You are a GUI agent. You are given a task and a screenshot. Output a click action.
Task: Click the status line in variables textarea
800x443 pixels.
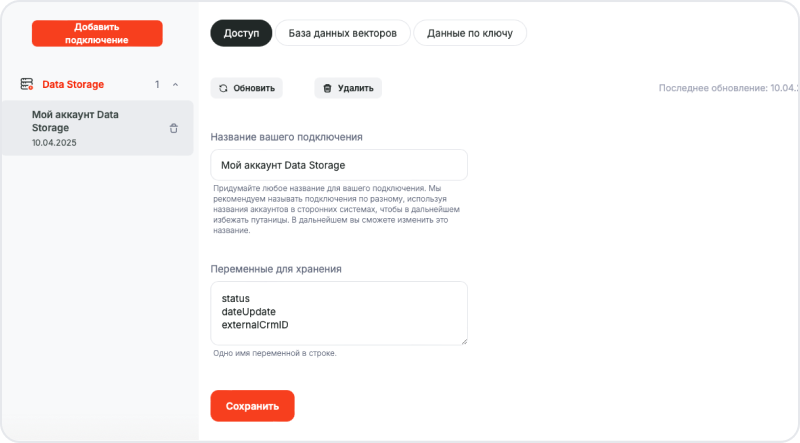[x=235, y=299]
